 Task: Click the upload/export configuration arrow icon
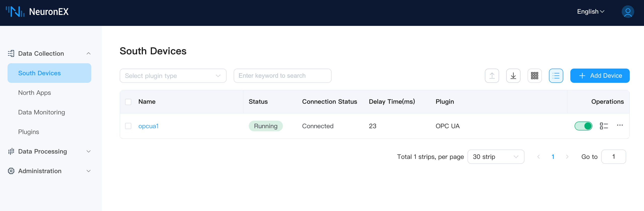492,76
